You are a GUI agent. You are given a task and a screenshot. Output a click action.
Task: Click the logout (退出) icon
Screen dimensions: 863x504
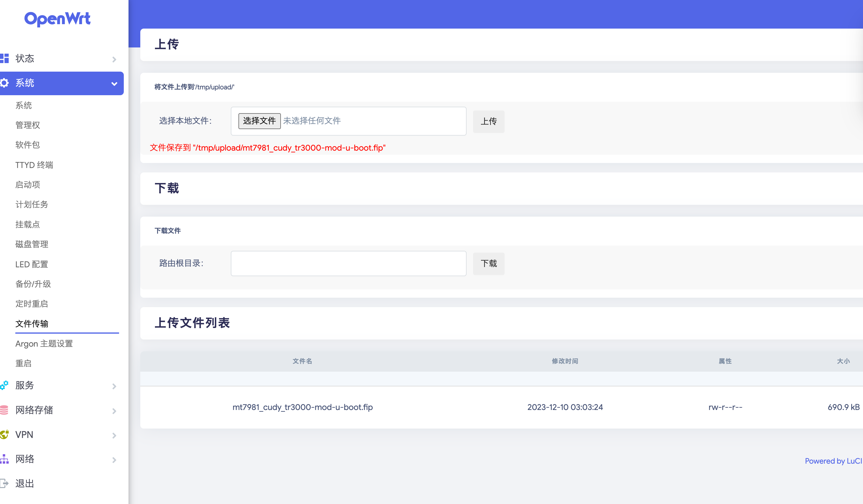tap(4, 483)
